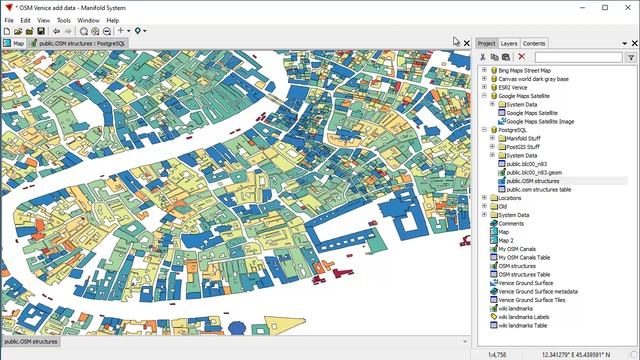
Task: Open the View menu
Action: tap(44, 20)
